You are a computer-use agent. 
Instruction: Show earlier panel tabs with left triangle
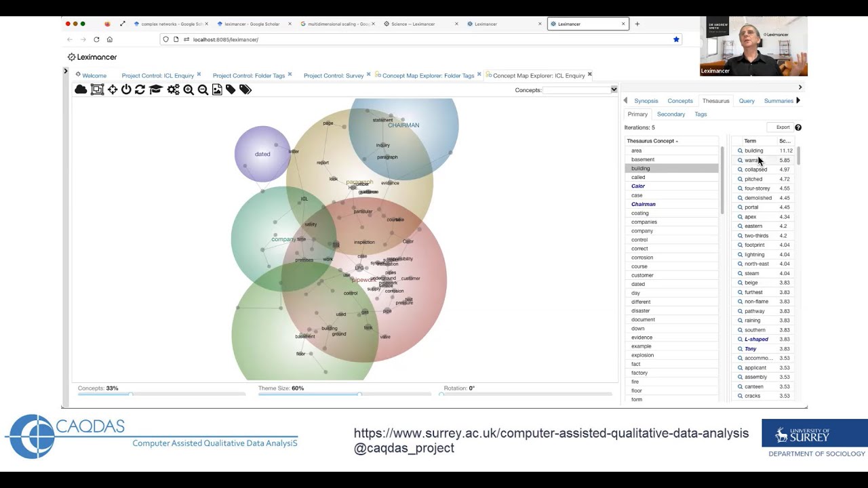click(x=625, y=100)
